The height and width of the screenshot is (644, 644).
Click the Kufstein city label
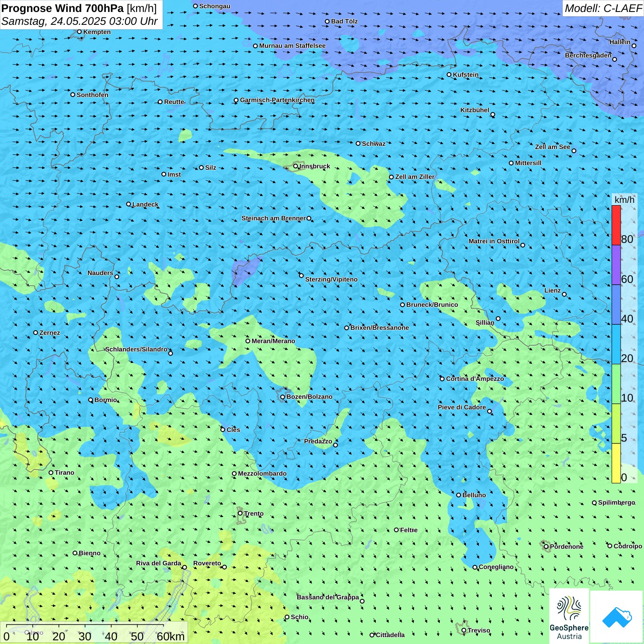coord(466,75)
